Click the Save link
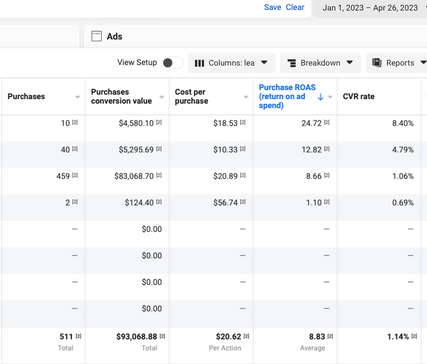Viewport: 427px width, 364px height. (272, 7)
